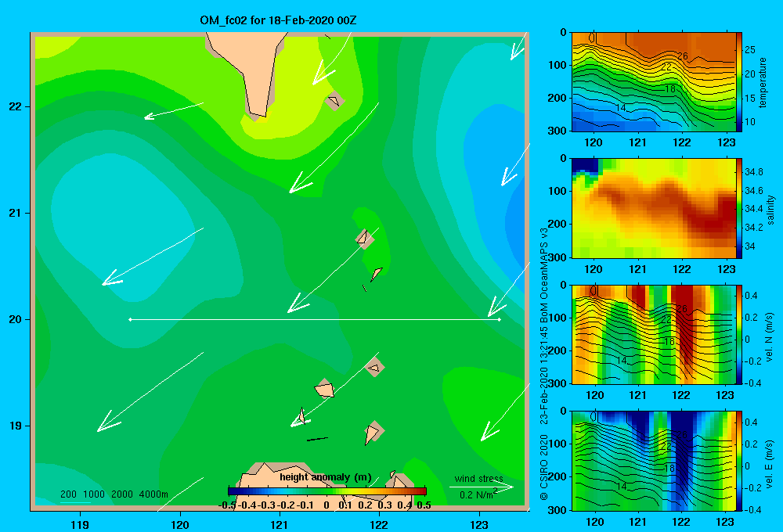The image size is (783, 532).
Task: Open the northward velocity cross-section panel
Action: [654, 335]
